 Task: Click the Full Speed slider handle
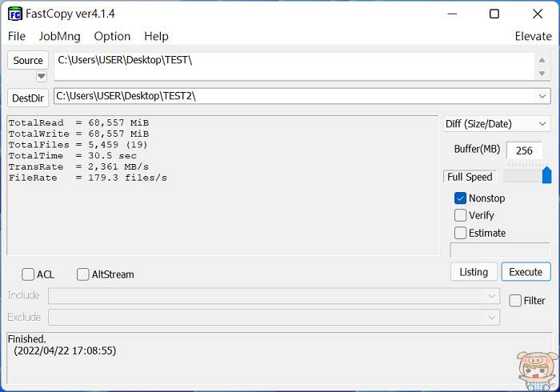click(546, 175)
